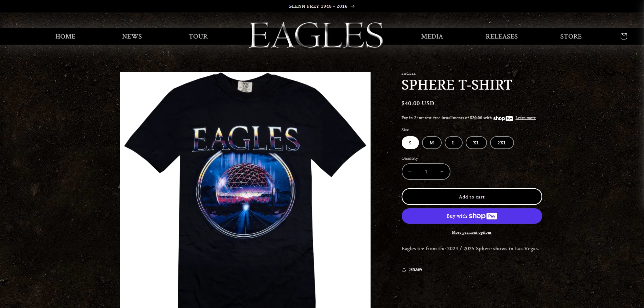Click Buy with Shop Pay button
644x308 pixels.
pos(472,216)
